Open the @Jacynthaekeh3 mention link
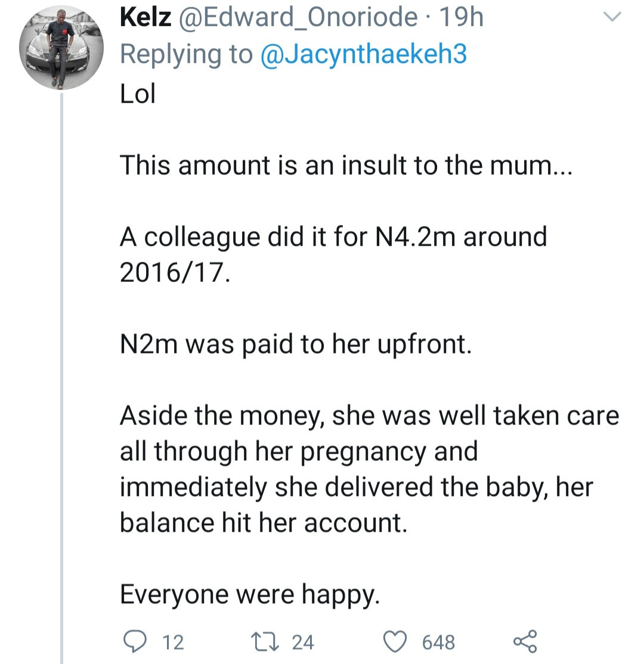 coord(363,55)
